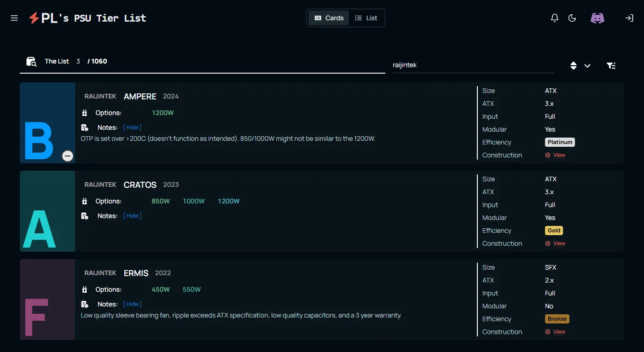Click the sign-in arrow icon
Viewport: 644px width, 352px height.
pyautogui.click(x=629, y=18)
